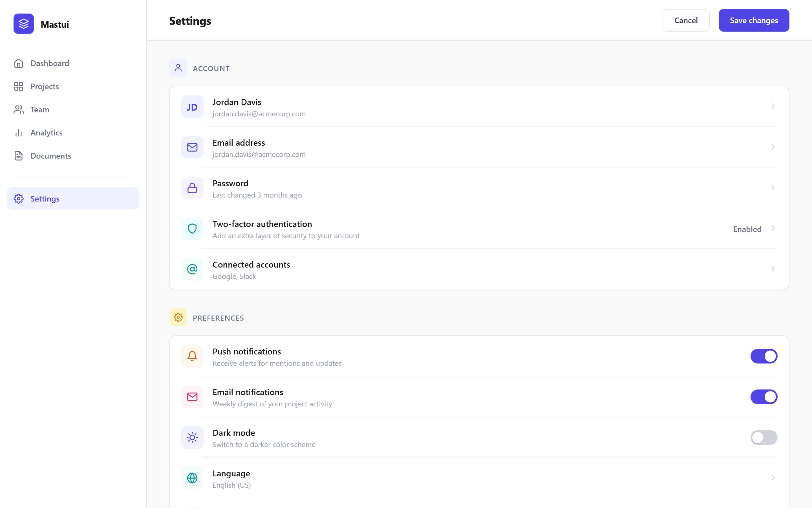The image size is (812, 508).
Task: Expand the Jordan Davis profile row chevron
Action: [773, 106]
